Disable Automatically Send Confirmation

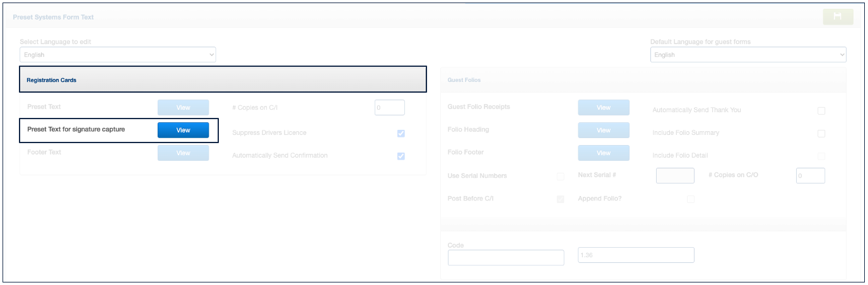(x=401, y=156)
